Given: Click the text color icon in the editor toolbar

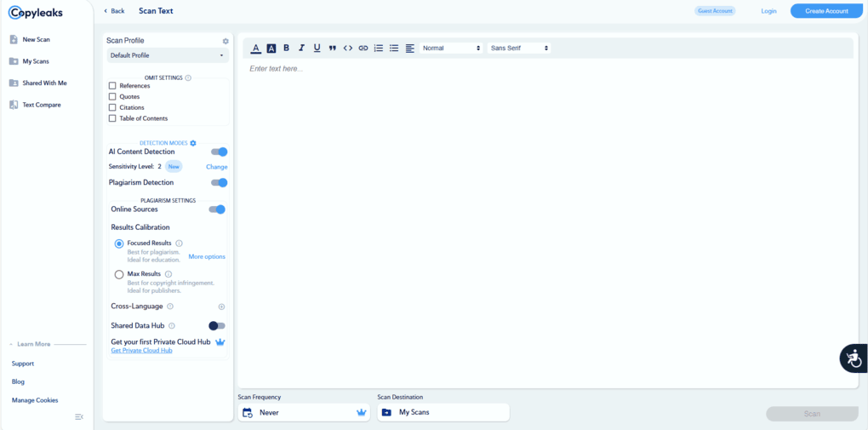Looking at the screenshot, I should (256, 49).
